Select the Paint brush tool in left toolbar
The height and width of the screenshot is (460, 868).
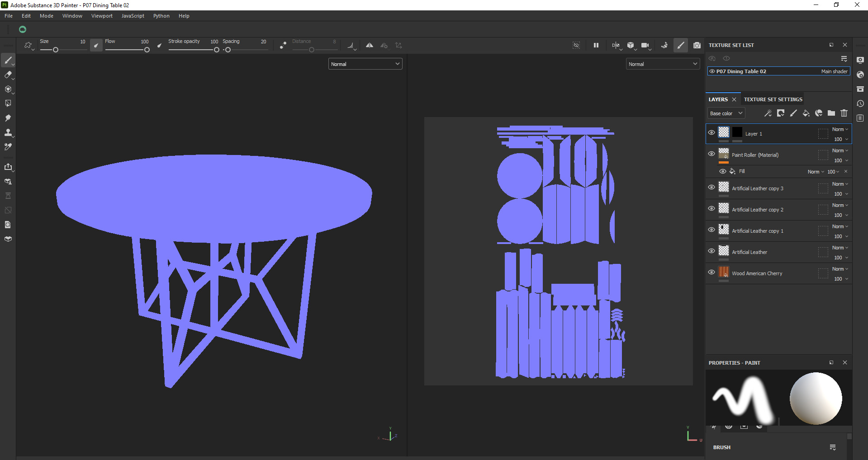click(x=8, y=60)
